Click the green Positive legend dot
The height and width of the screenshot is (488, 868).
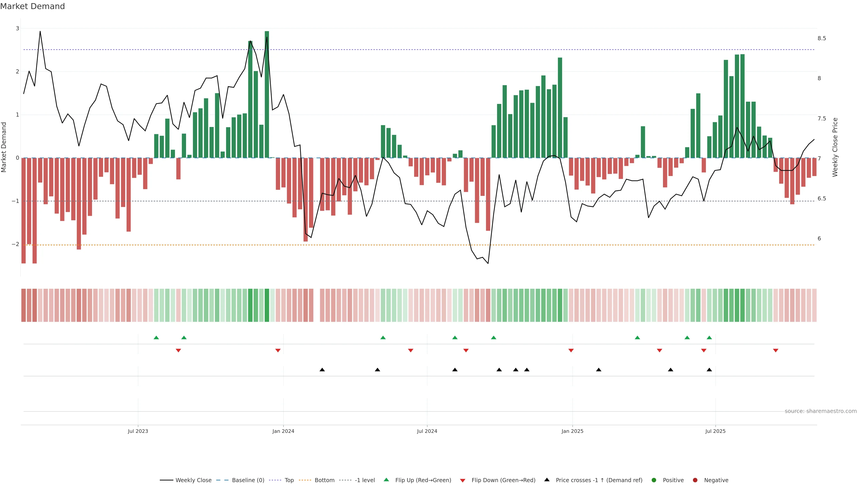coord(654,480)
